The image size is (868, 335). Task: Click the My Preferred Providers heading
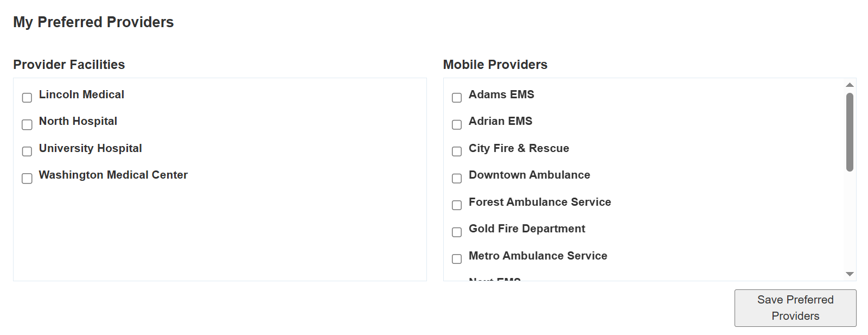coord(93,22)
